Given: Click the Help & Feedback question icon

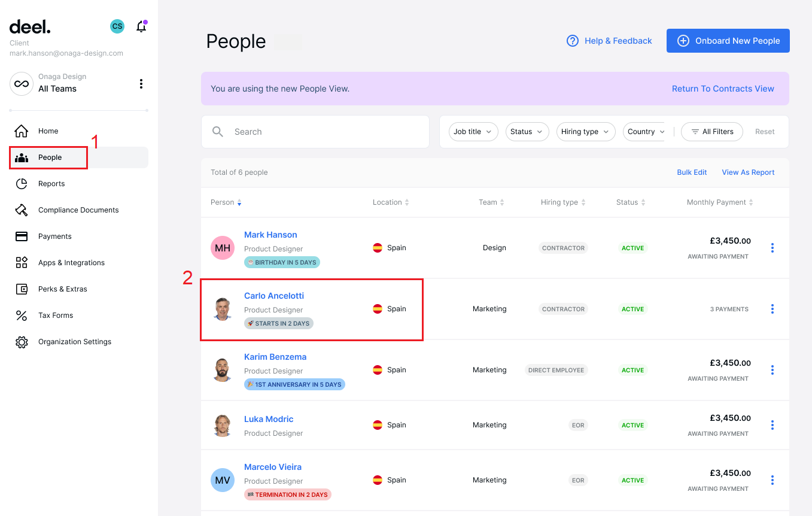Looking at the screenshot, I should (x=573, y=41).
